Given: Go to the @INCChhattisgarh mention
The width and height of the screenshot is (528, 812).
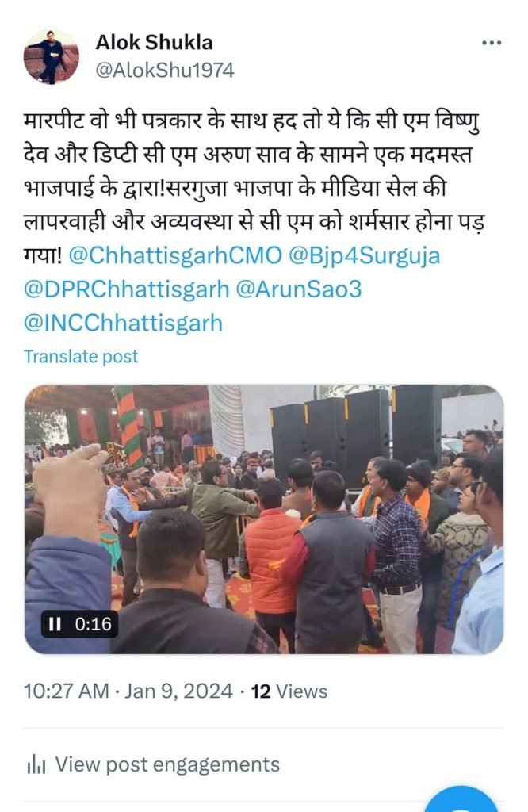Looking at the screenshot, I should (x=123, y=323).
